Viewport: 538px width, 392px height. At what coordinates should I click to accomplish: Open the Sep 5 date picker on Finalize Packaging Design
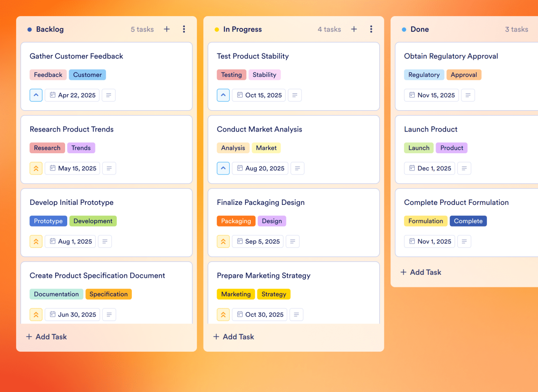[258, 241]
